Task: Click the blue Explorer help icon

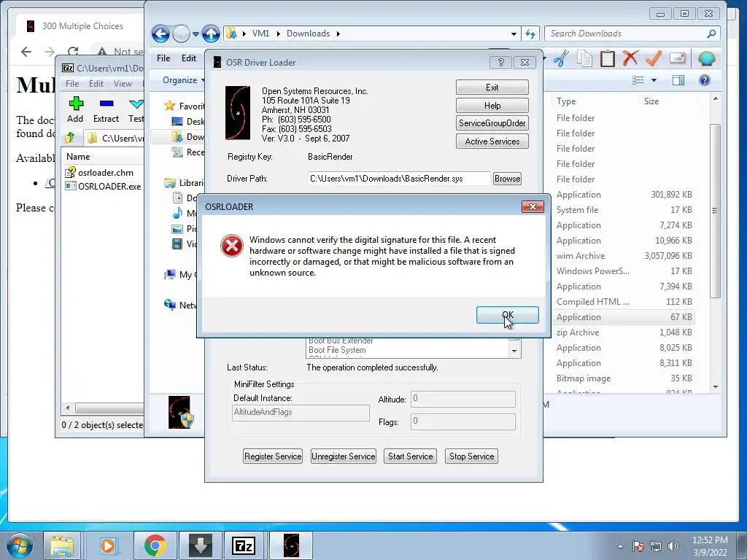Action: (x=704, y=80)
